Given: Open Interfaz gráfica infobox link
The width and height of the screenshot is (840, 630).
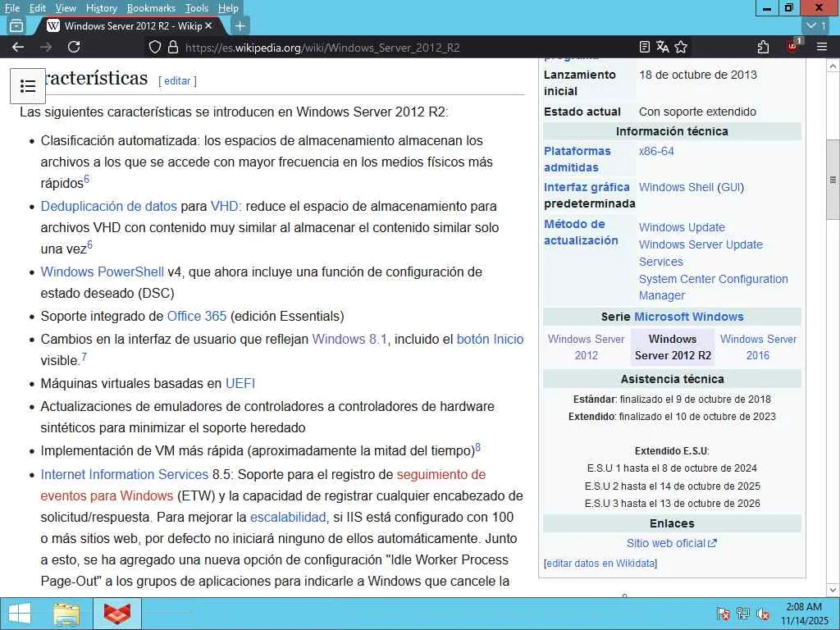Looking at the screenshot, I should click(587, 187).
